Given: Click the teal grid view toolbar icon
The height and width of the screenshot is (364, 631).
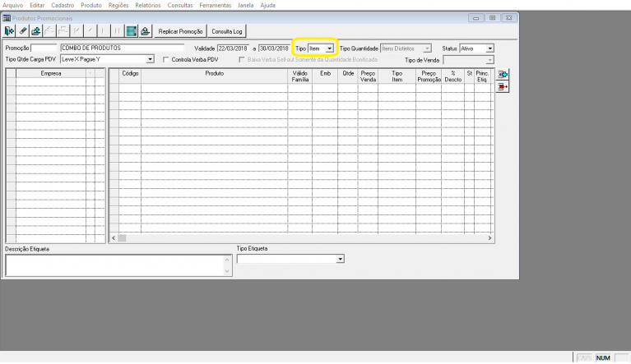Looking at the screenshot, I should 131,31.
